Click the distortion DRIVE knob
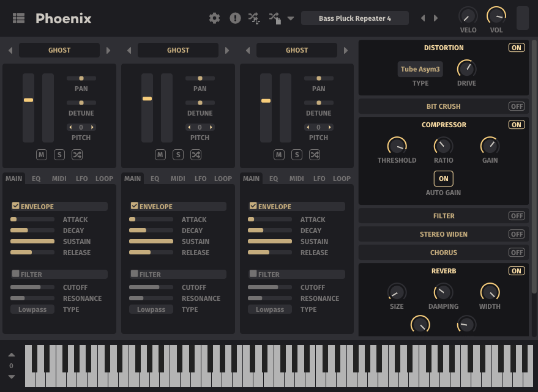538x392 pixels. 466,69
